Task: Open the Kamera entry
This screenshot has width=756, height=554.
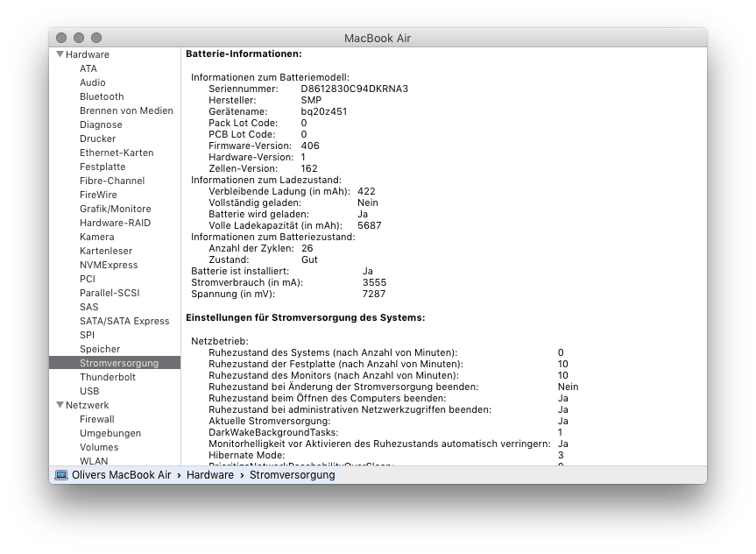Action: 97,237
